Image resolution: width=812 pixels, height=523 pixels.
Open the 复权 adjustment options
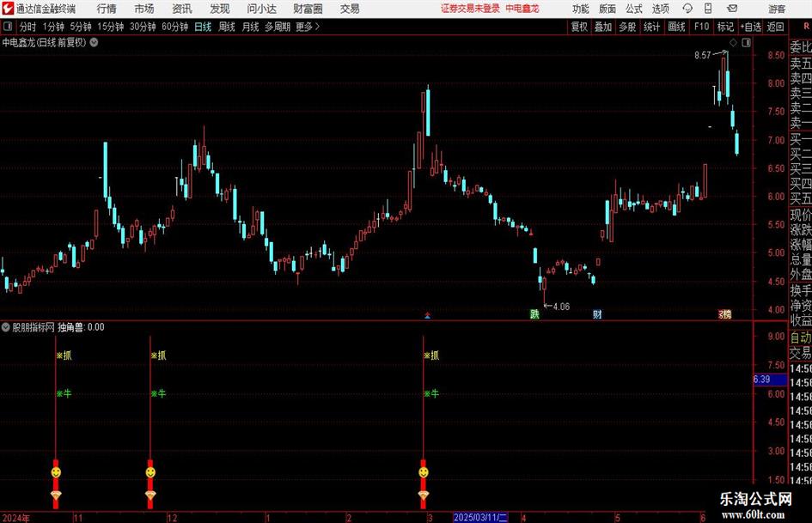(x=579, y=27)
